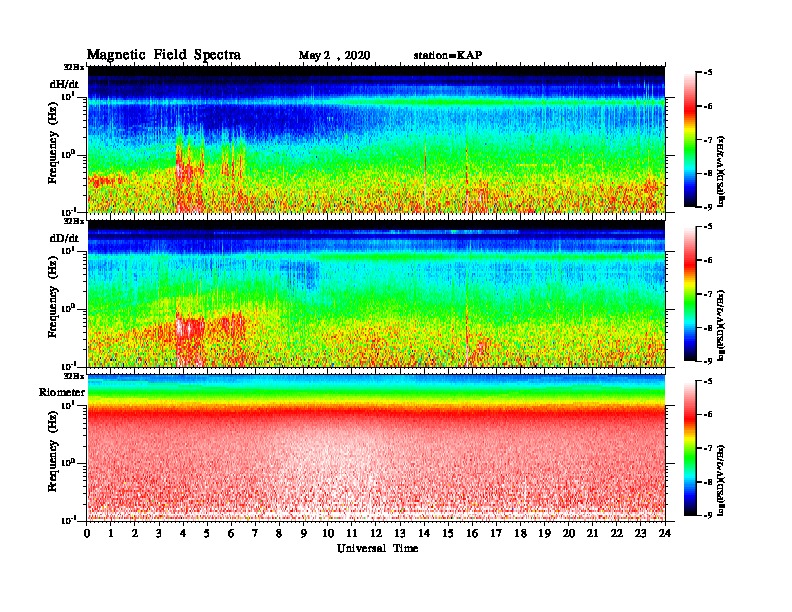Click the 10⁻¹ frequency tick of dH/dt panel
The width and height of the screenshot is (792, 612).
click(x=69, y=212)
